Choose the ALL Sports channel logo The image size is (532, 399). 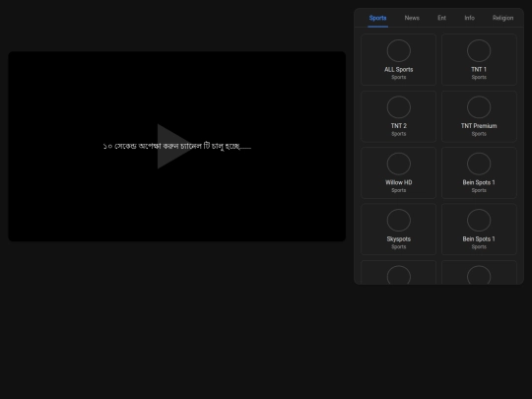[x=399, y=51]
